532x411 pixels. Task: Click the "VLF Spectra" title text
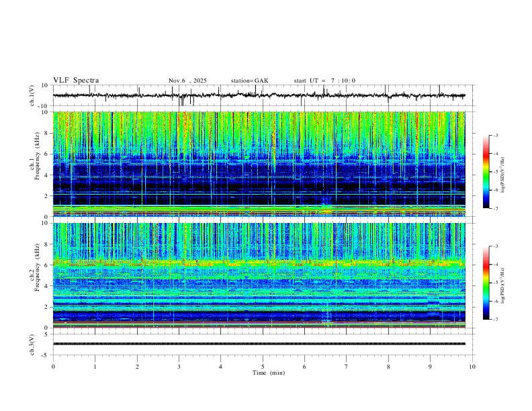point(76,81)
